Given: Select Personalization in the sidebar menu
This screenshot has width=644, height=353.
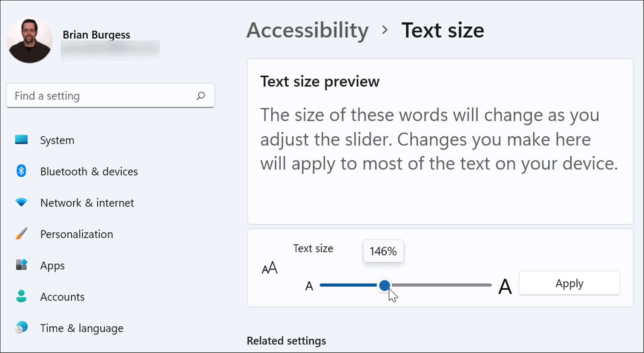Looking at the screenshot, I should [76, 234].
